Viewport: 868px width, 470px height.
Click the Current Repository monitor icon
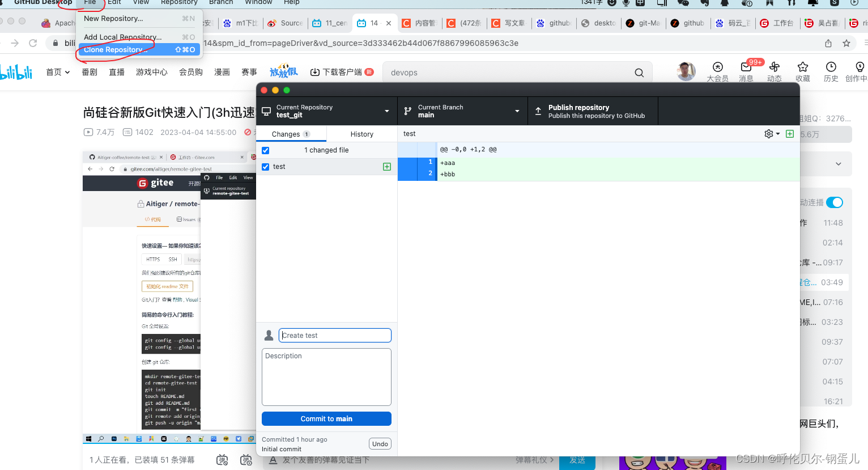point(266,111)
